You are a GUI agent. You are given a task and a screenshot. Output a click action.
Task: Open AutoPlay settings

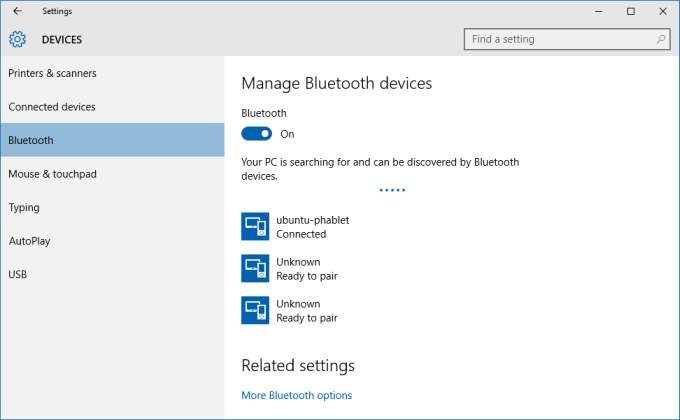pyautogui.click(x=112, y=241)
